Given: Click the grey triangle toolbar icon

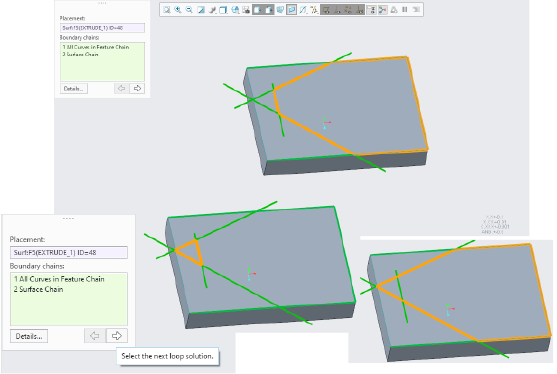Looking at the screenshot, I should [x=394, y=10].
